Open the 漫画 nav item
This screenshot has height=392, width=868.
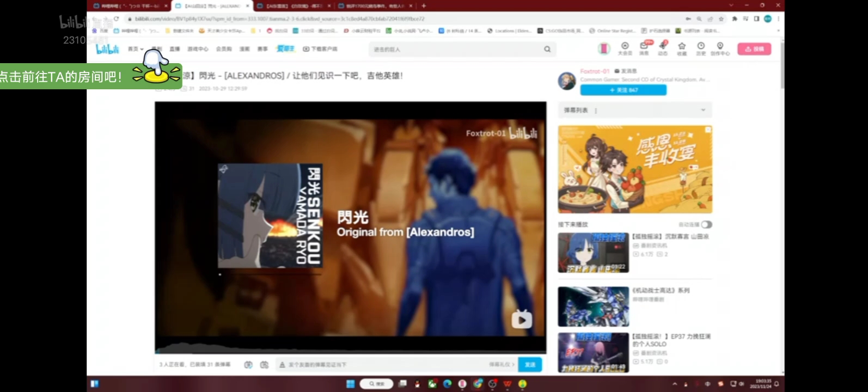pos(244,49)
